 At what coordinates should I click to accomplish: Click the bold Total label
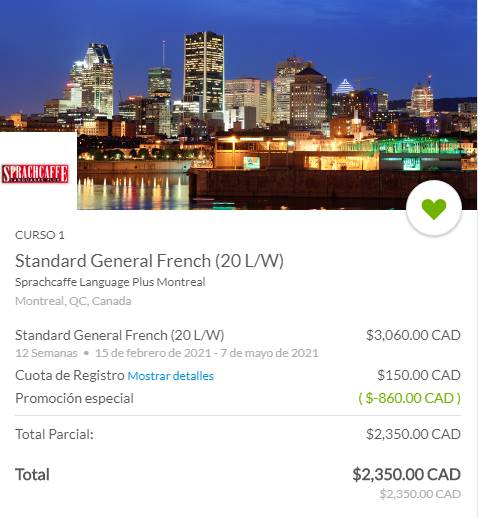tap(32, 475)
